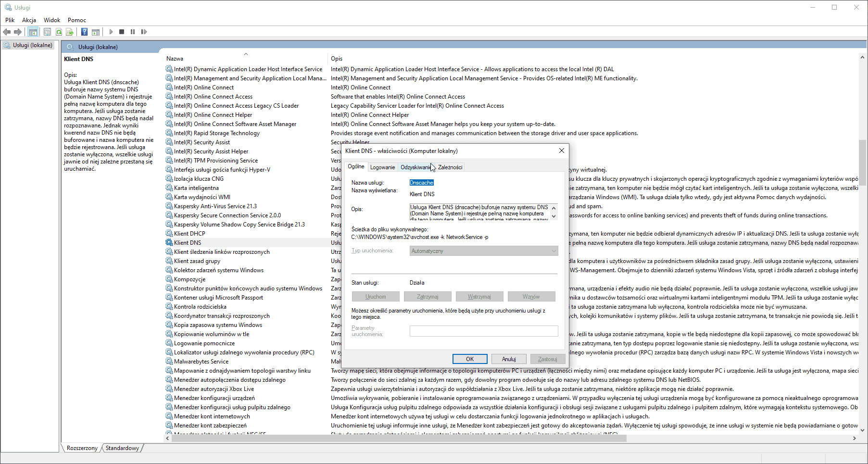Click the OK button in the dialog

470,359
